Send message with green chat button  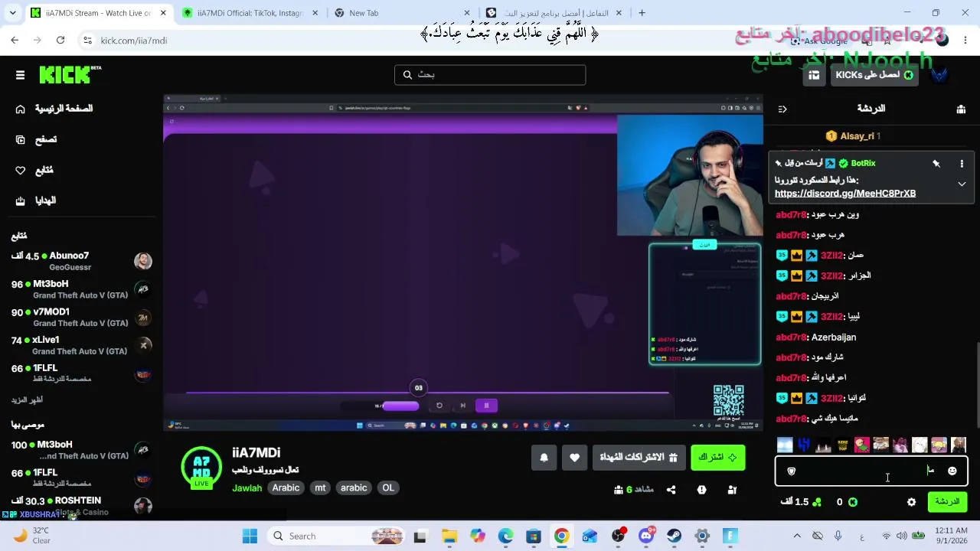[947, 502]
